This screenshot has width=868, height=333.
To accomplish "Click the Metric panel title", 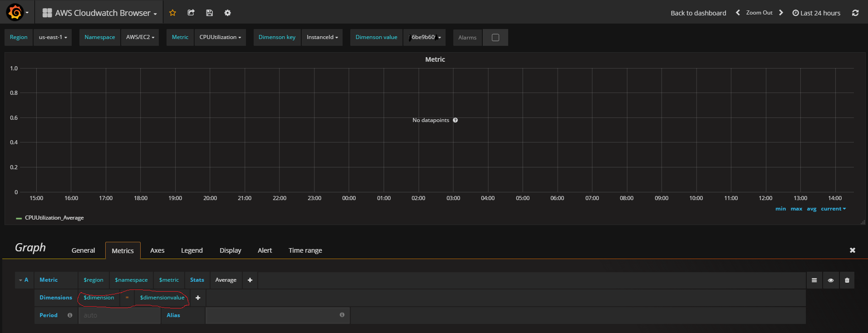I will tap(435, 59).
